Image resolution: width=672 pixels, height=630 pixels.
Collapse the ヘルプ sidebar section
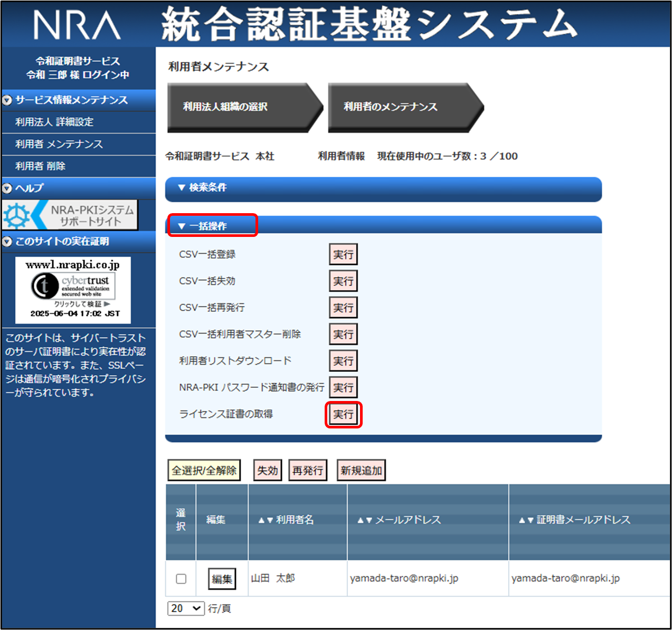[7, 188]
